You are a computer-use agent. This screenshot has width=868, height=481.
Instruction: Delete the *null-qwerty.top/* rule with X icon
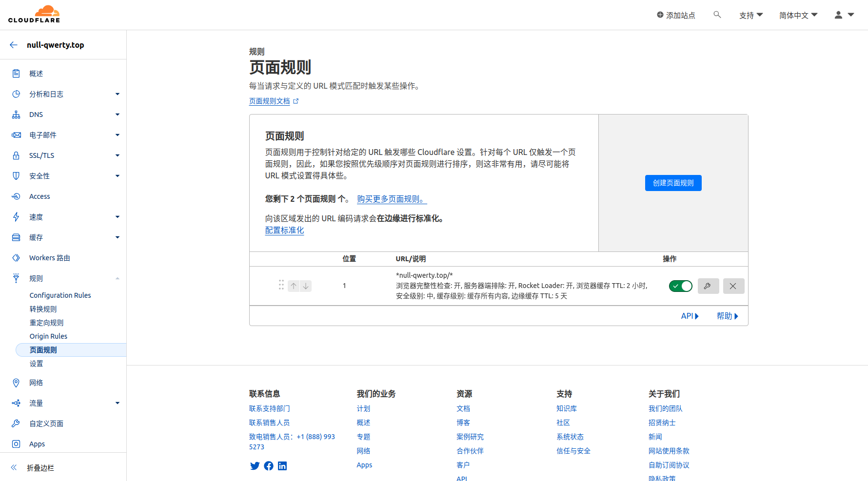click(733, 286)
